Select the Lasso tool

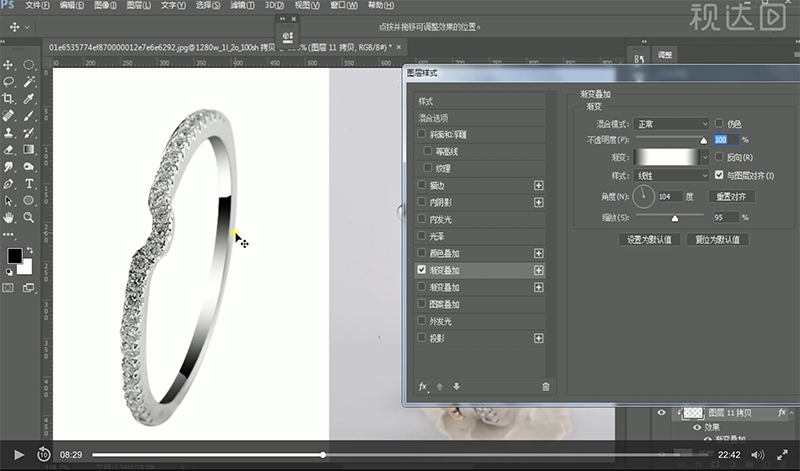(x=8, y=82)
